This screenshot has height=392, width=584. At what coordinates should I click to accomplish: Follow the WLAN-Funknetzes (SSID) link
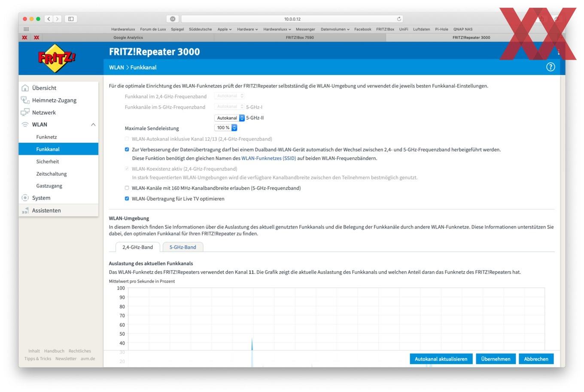(x=268, y=158)
